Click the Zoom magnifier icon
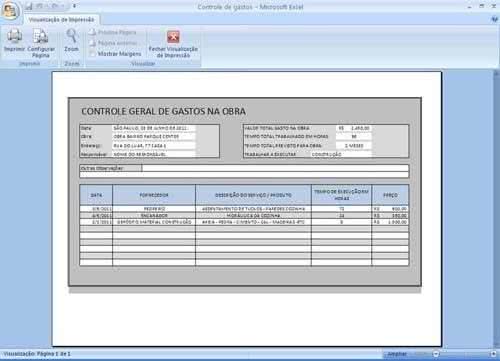This screenshot has width=500, height=361. [x=71, y=36]
